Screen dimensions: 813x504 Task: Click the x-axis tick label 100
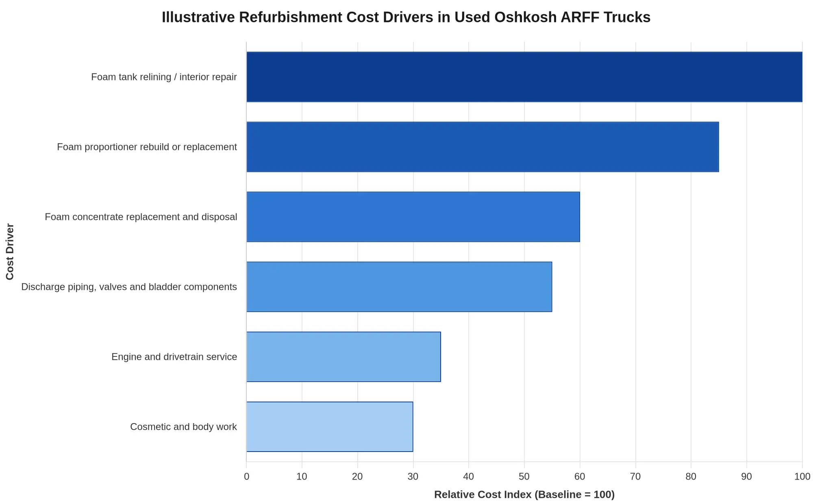click(x=802, y=477)
